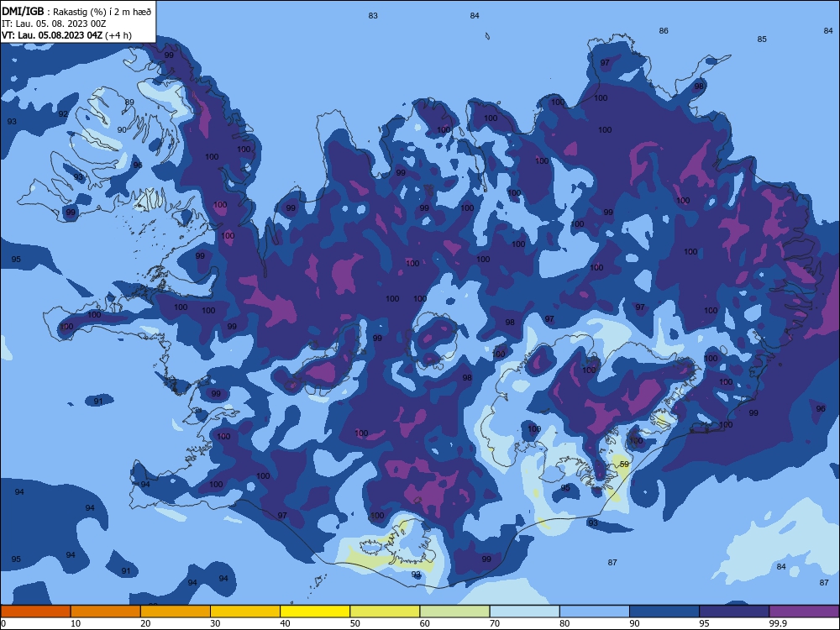Select the pale blue 70–80 legend swatch
840x630 pixels.
pos(524,612)
